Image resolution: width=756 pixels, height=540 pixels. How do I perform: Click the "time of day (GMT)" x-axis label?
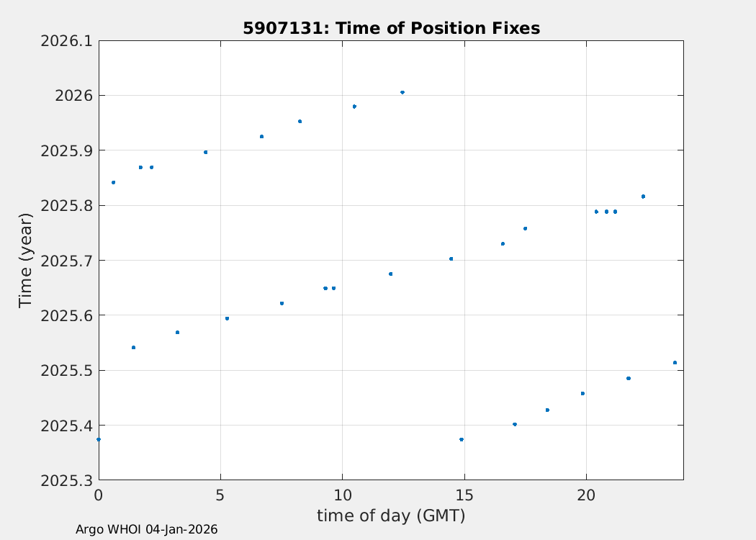pyautogui.click(x=391, y=516)
